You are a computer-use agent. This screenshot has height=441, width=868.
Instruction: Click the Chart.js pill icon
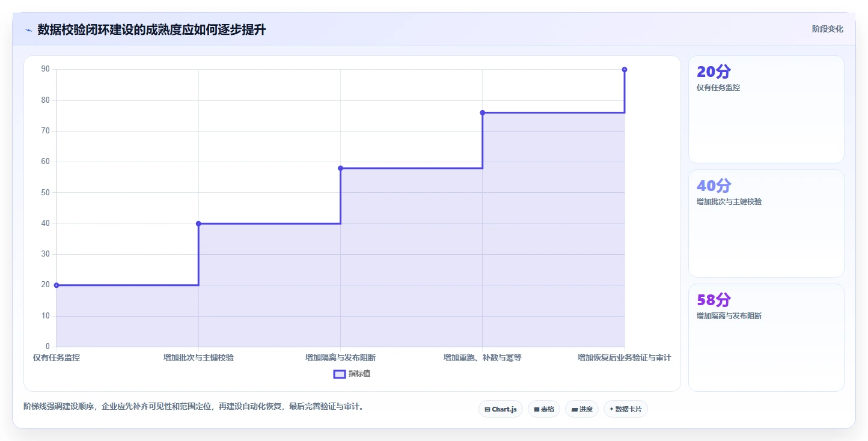(487, 409)
